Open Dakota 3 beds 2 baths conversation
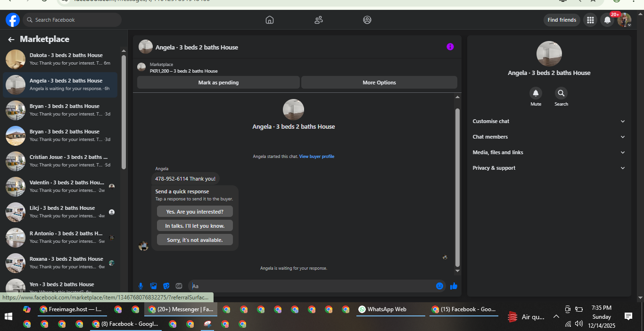644x331 pixels. (x=60, y=59)
